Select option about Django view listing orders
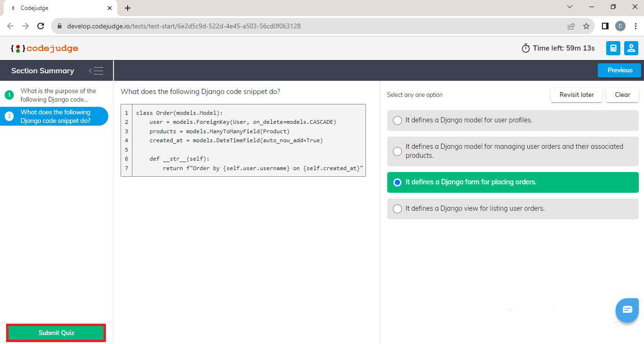 513,208
